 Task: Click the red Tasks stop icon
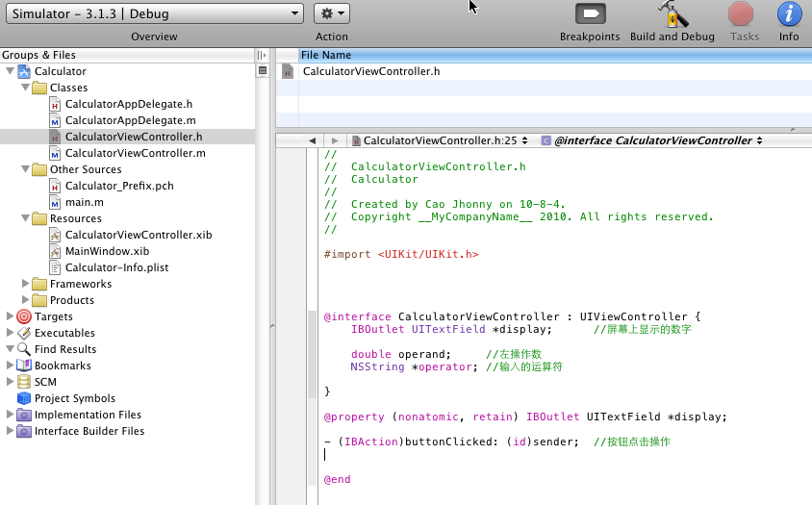[x=741, y=14]
